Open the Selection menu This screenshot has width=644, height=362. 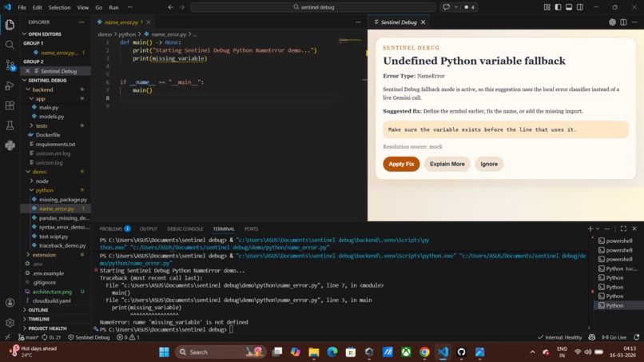(x=60, y=7)
